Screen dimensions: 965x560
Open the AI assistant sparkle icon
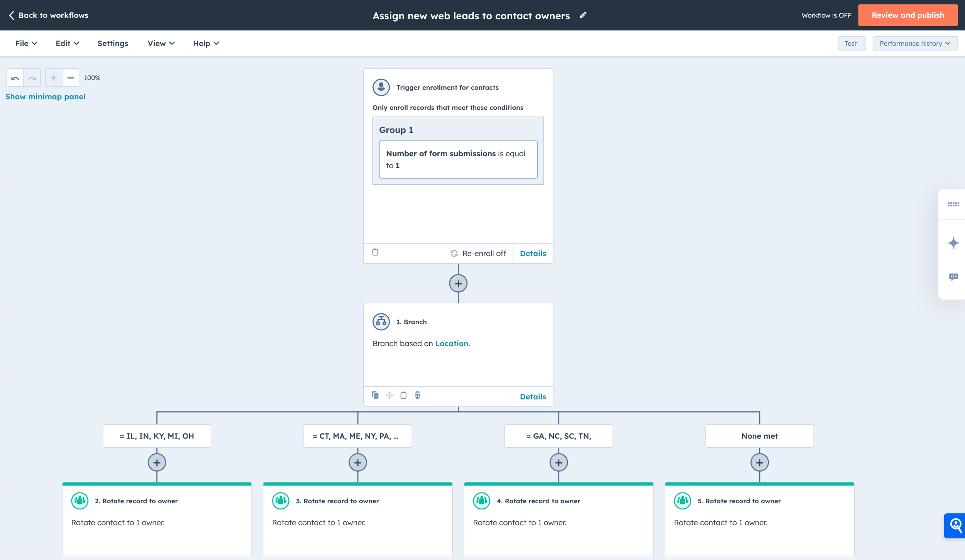click(953, 243)
